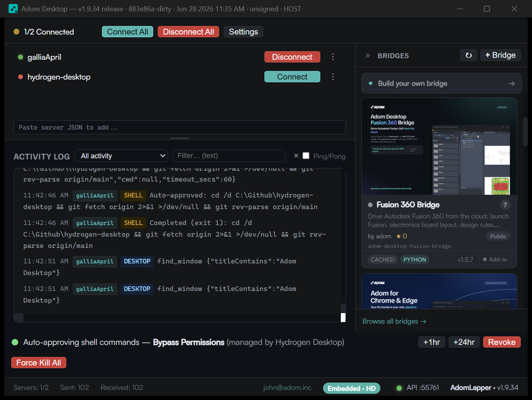Click the Received: 102 status entry
Viewport: 532px width, 400px height.
122,388
